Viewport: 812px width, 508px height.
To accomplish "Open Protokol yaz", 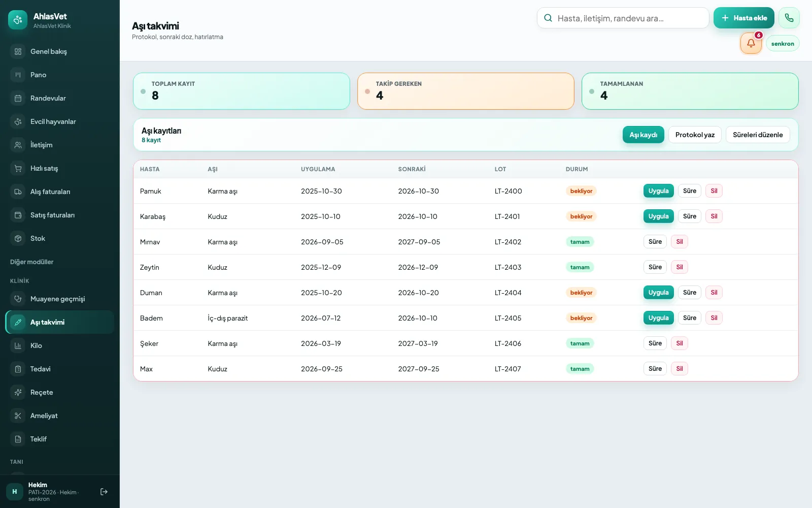I will (695, 135).
